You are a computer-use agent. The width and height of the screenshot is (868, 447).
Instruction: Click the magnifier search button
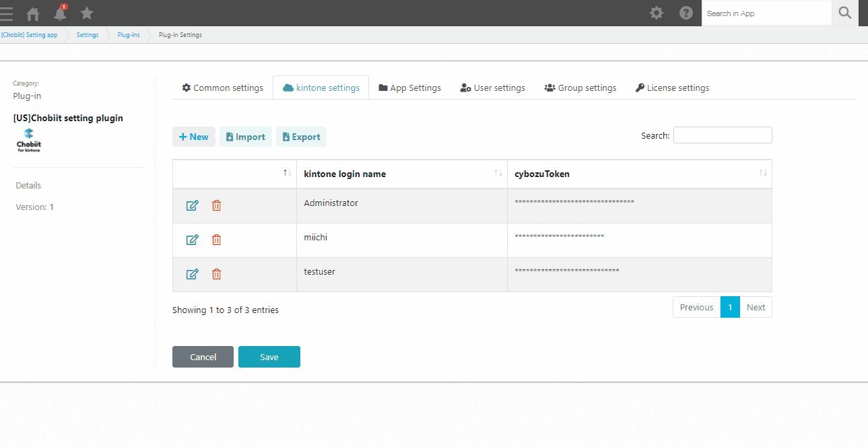tap(845, 13)
